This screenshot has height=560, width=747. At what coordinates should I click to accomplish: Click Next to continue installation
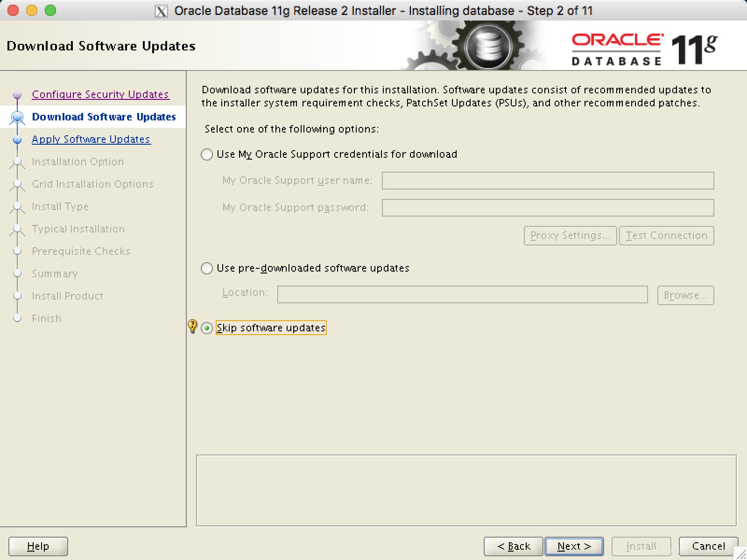pos(574,546)
